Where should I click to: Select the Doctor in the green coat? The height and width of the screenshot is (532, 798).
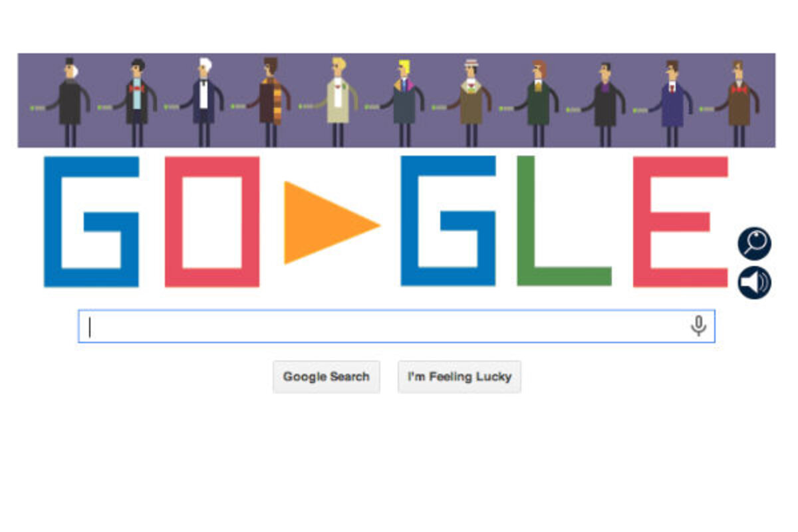click(538, 102)
